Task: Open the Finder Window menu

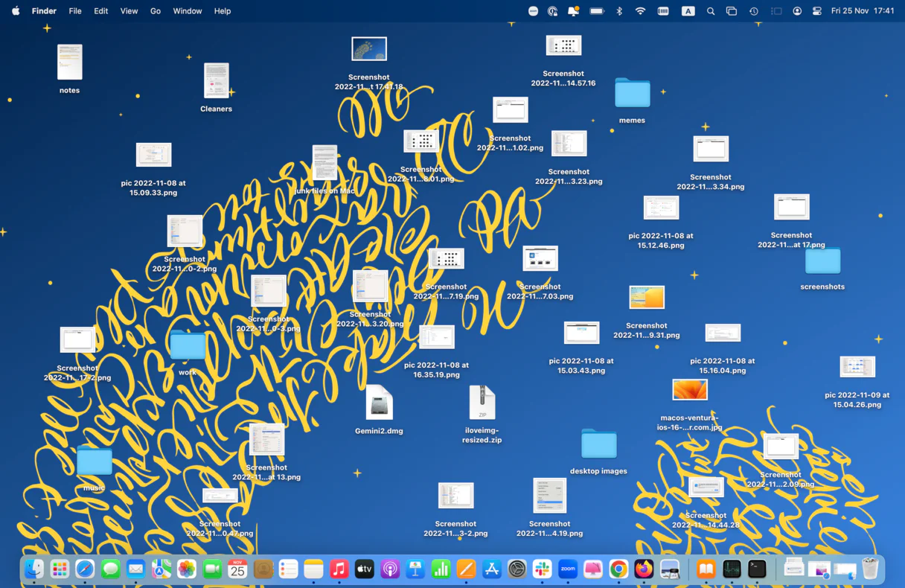Action: click(187, 10)
